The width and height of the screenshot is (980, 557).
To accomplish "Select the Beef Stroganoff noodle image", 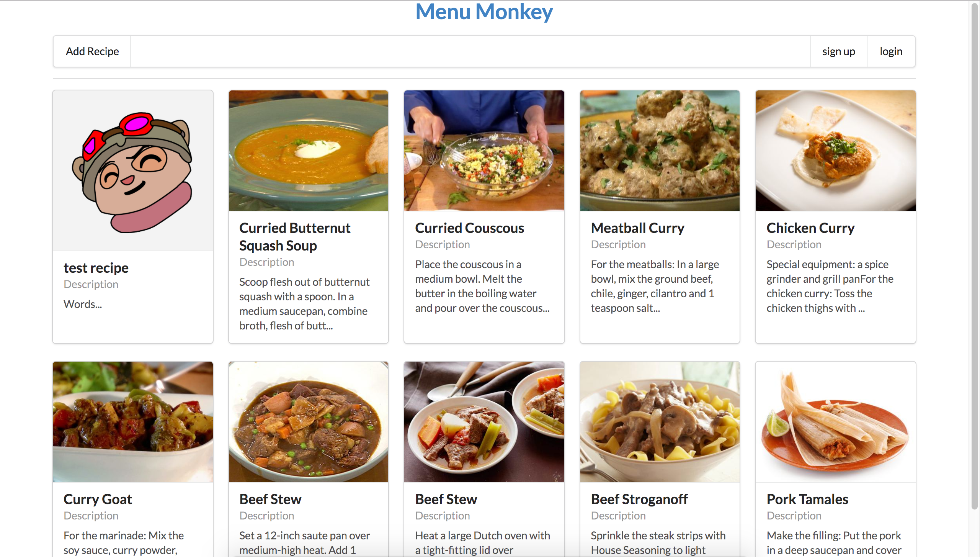I will click(x=660, y=422).
